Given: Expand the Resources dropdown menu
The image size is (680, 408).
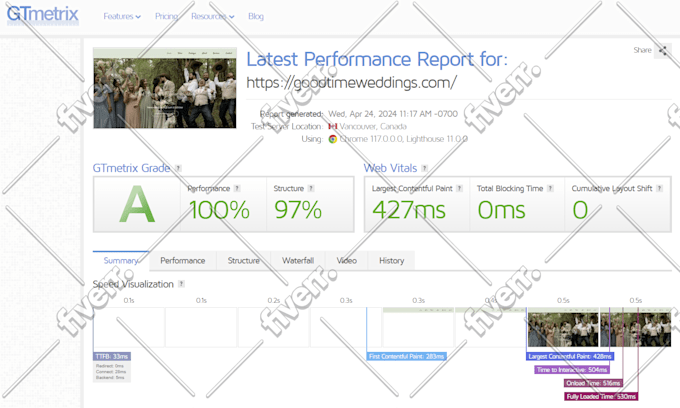Looking at the screenshot, I should tap(212, 16).
